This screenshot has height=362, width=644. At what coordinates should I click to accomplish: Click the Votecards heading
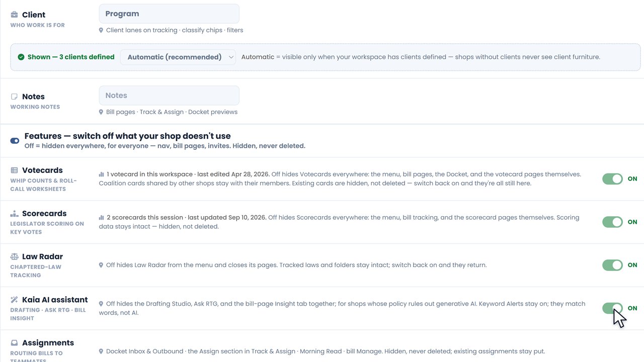point(42,170)
